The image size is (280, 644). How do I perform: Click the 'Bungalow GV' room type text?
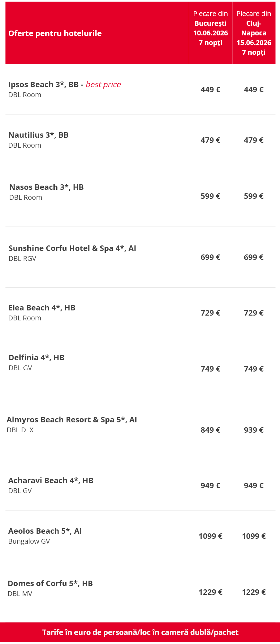(x=29, y=541)
